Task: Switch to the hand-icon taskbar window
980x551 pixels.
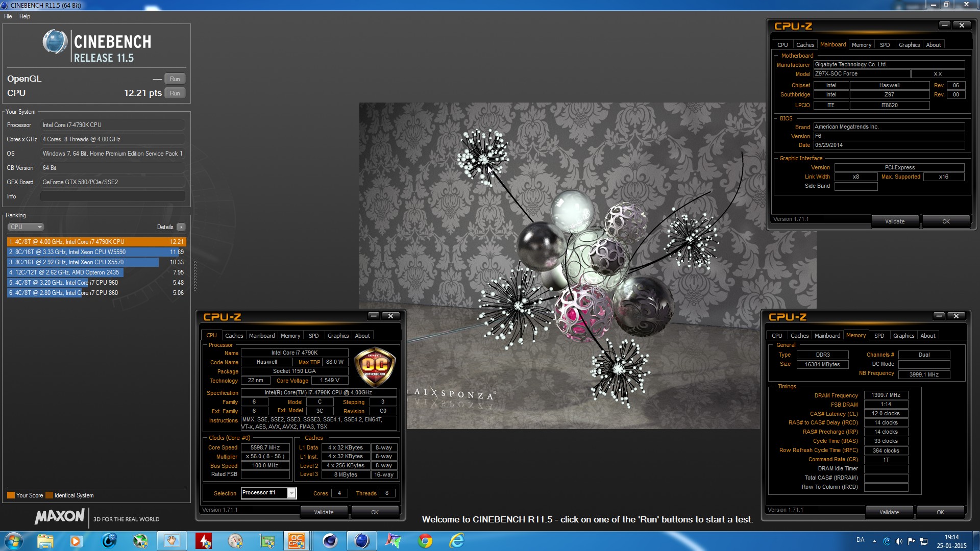Action: click(x=172, y=541)
